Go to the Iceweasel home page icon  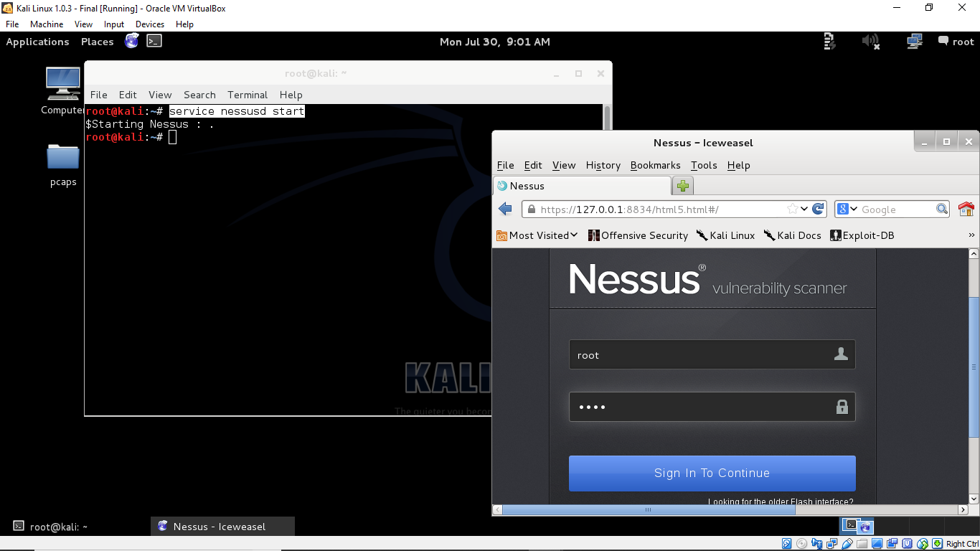966,209
